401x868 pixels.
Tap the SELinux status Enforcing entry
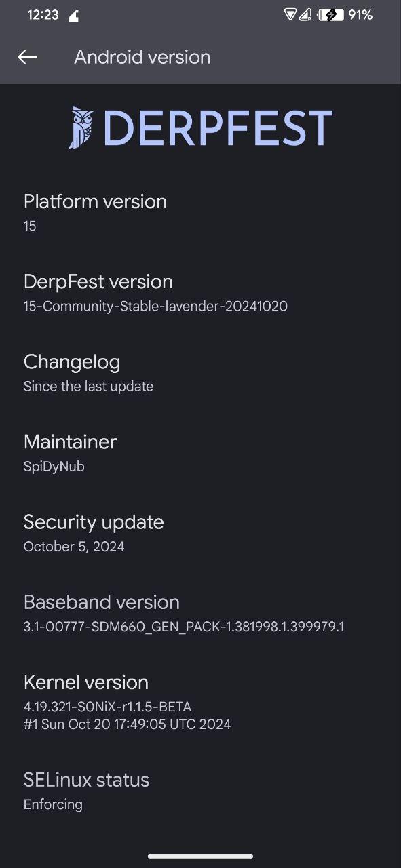coord(200,791)
